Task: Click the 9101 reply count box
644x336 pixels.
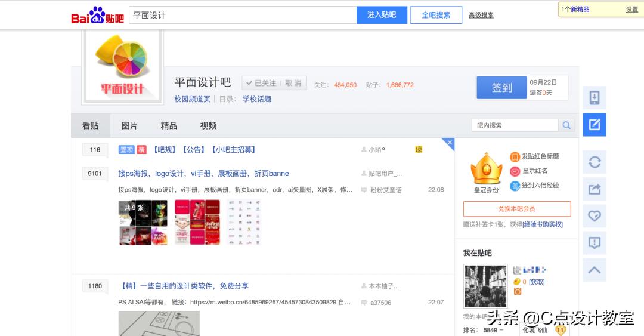Action: pyautogui.click(x=95, y=174)
